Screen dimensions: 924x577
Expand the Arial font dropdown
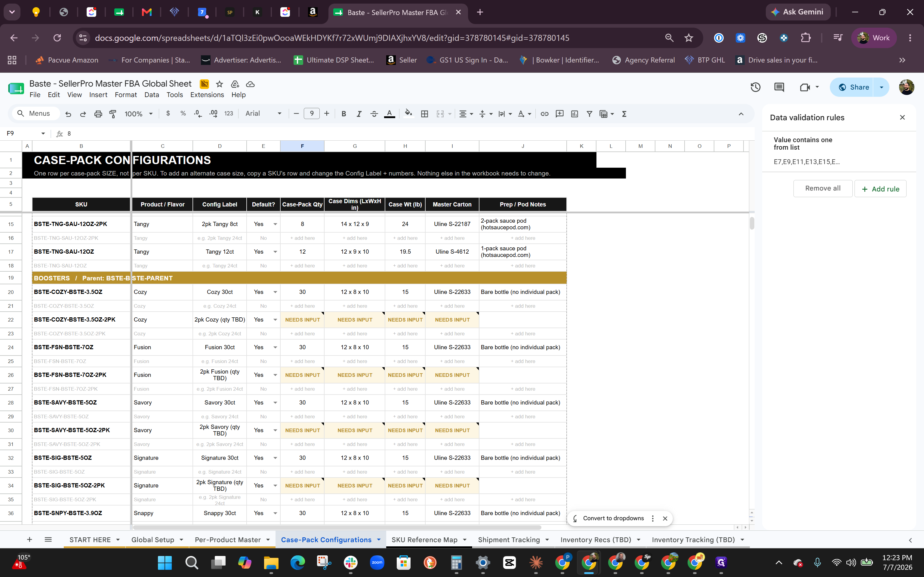pyautogui.click(x=263, y=114)
